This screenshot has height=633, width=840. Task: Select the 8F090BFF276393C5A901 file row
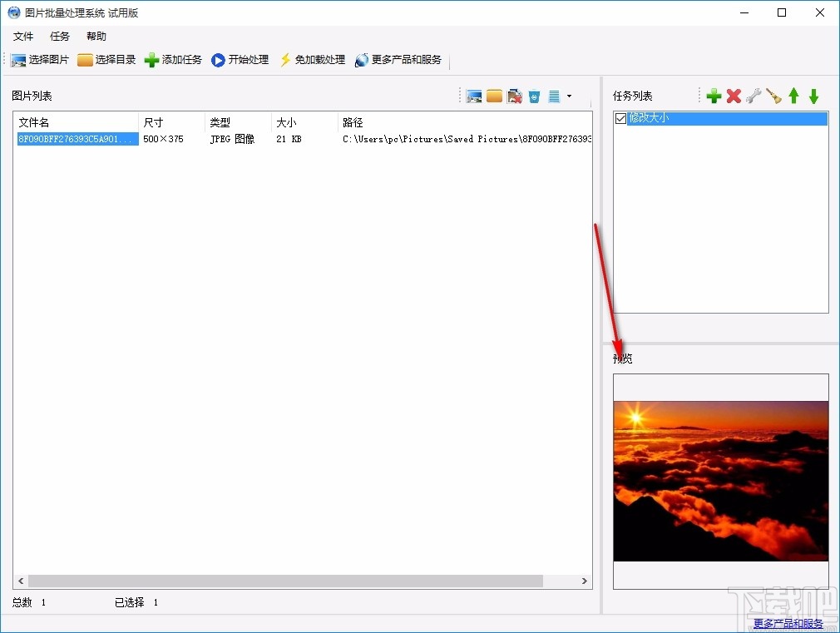point(75,139)
